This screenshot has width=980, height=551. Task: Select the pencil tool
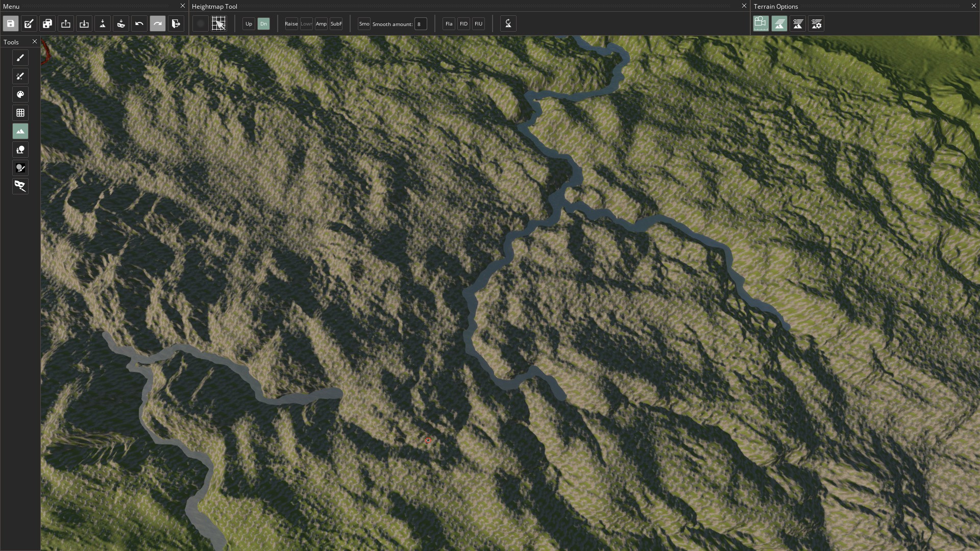20,58
